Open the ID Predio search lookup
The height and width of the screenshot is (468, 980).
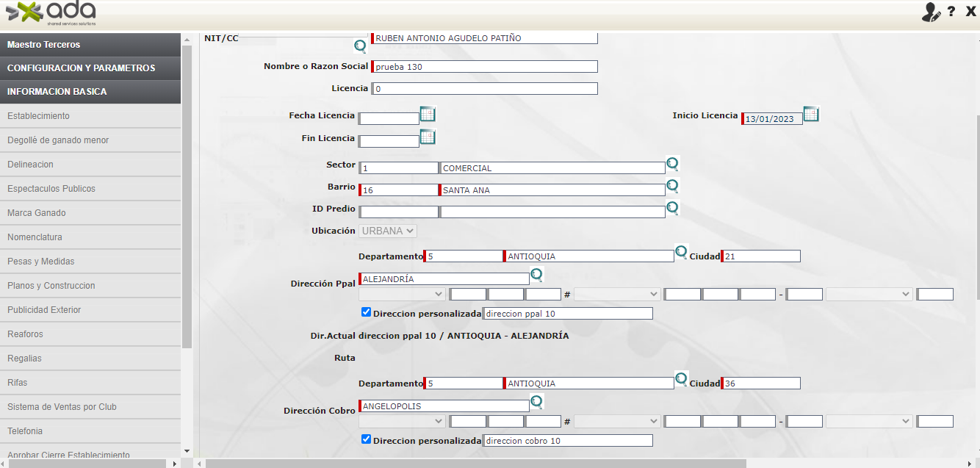672,208
